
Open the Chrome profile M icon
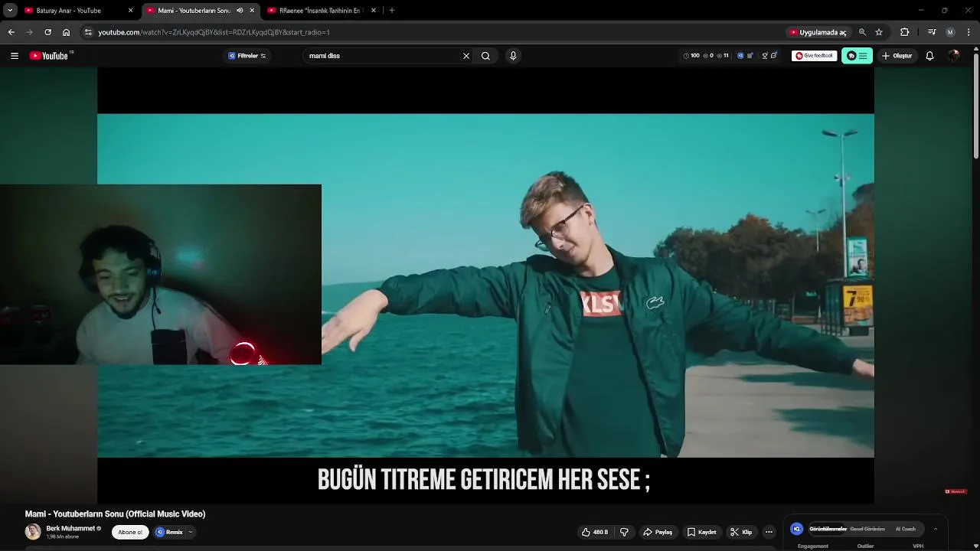click(950, 32)
